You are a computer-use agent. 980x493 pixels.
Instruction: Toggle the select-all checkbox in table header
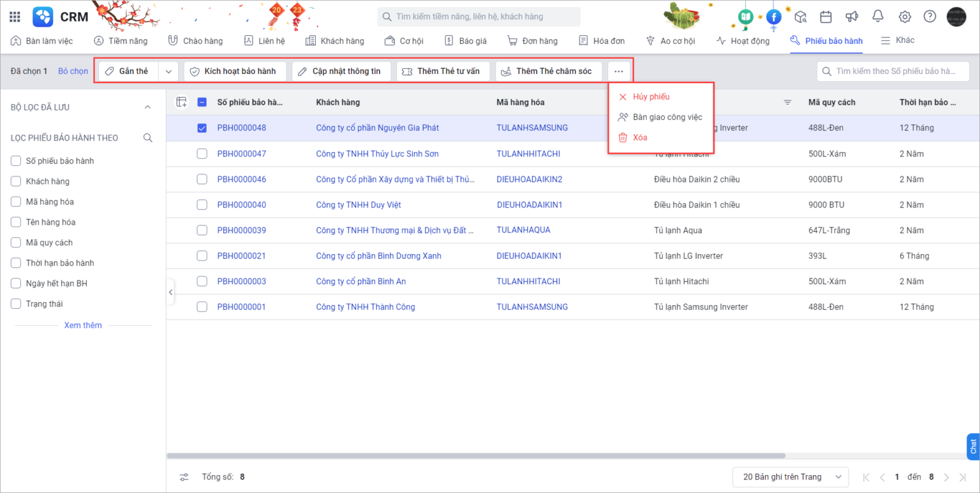[x=202, y=102]
